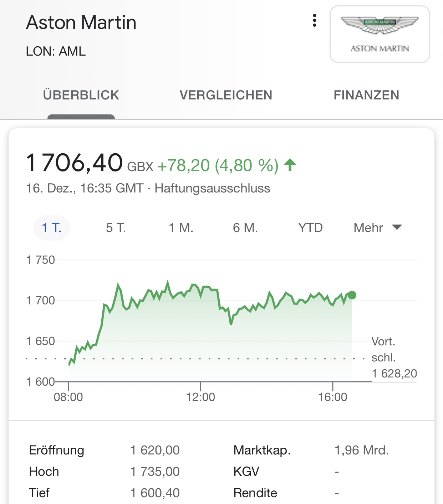
Task: Open the three-dot more options menu
Action: click(x=314, y=21)
